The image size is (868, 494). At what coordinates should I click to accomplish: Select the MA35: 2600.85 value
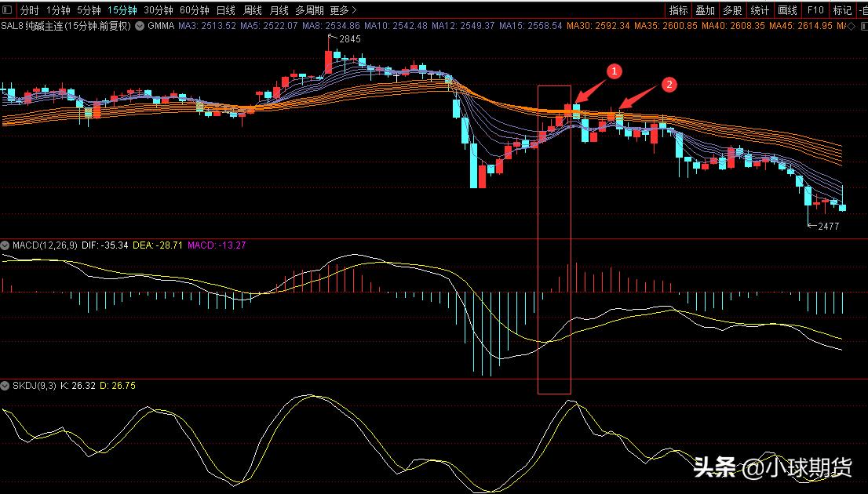(x=666, y=25)
